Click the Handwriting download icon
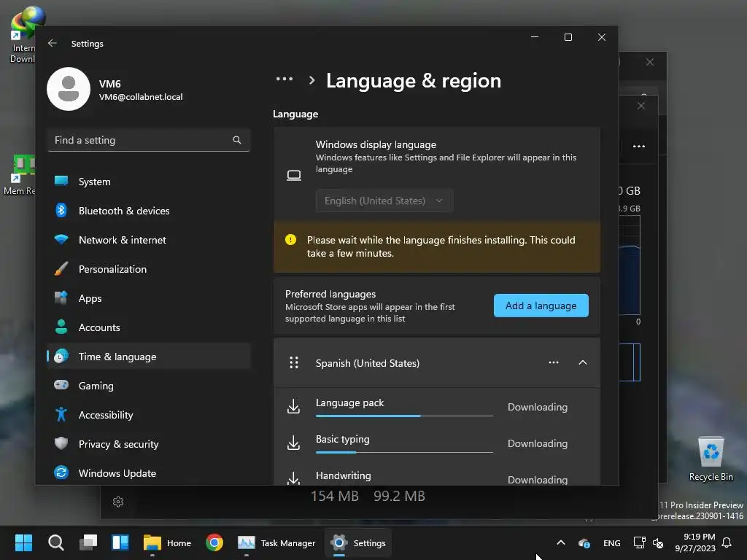 point(293,478)
